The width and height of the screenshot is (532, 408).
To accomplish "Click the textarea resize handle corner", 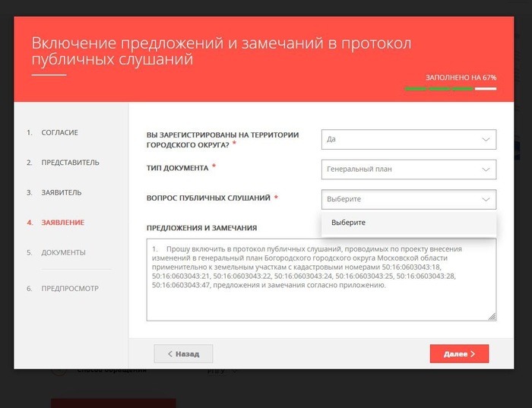I will [x=492, y=317].
